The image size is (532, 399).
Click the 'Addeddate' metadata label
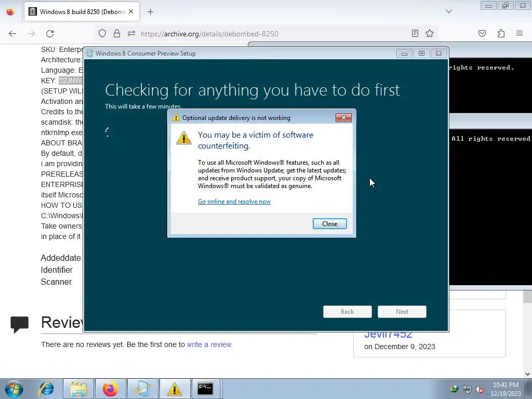click(61, 258)
